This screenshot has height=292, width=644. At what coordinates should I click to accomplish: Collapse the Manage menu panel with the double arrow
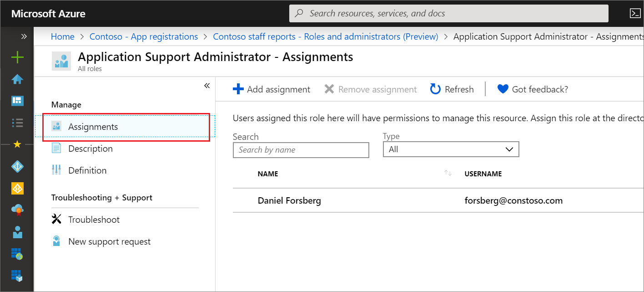coord(207,86)
